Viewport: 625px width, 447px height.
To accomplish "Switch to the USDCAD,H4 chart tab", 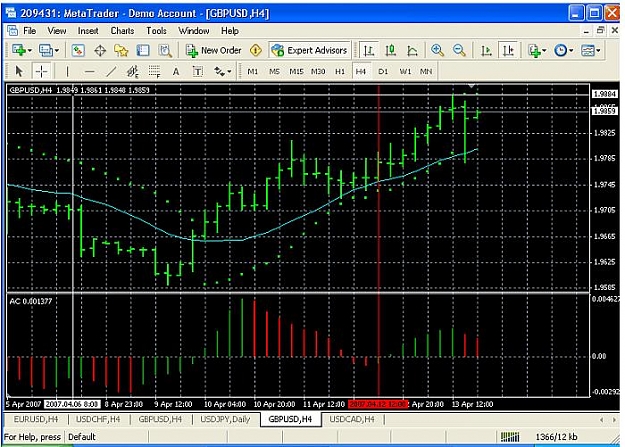I will pyautogui.click(x=352, y=419).
